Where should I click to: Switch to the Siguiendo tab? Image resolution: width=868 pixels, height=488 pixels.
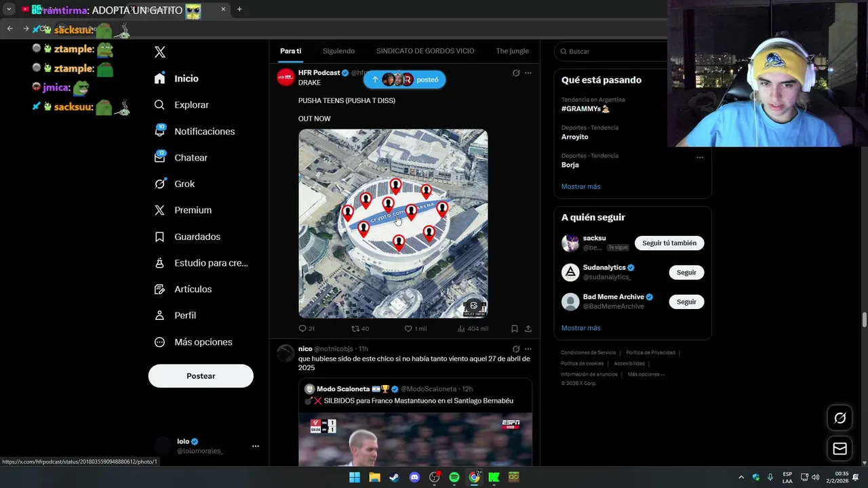[x=338, y=51]
